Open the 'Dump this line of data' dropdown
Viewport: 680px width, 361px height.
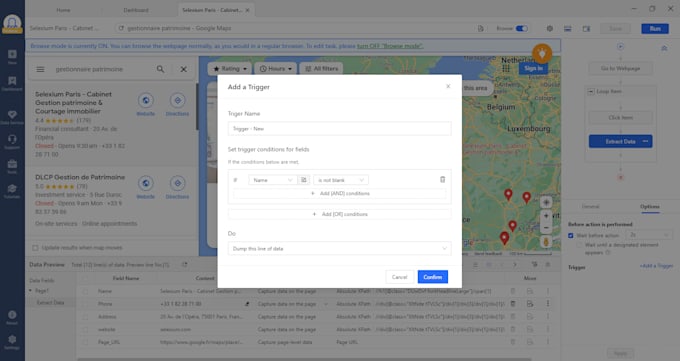339,248
